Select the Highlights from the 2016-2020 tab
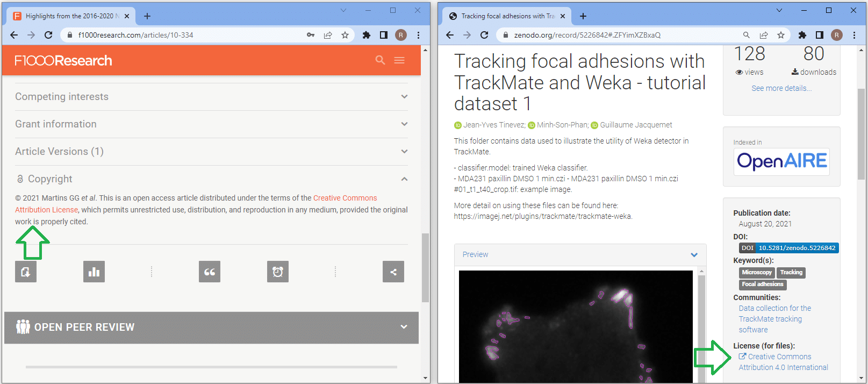The image size is (868, 384). [70, 16]
